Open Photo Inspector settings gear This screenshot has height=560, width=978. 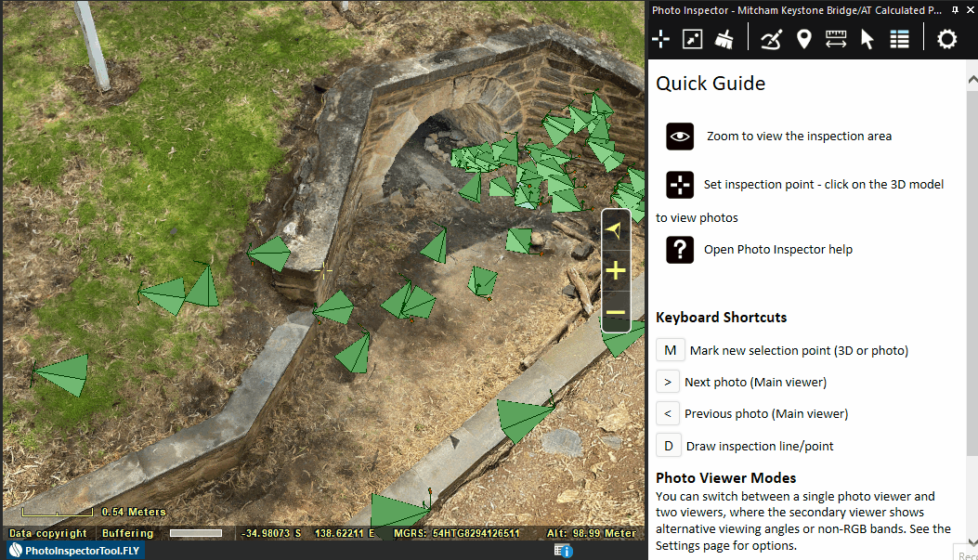coord(946,39)
